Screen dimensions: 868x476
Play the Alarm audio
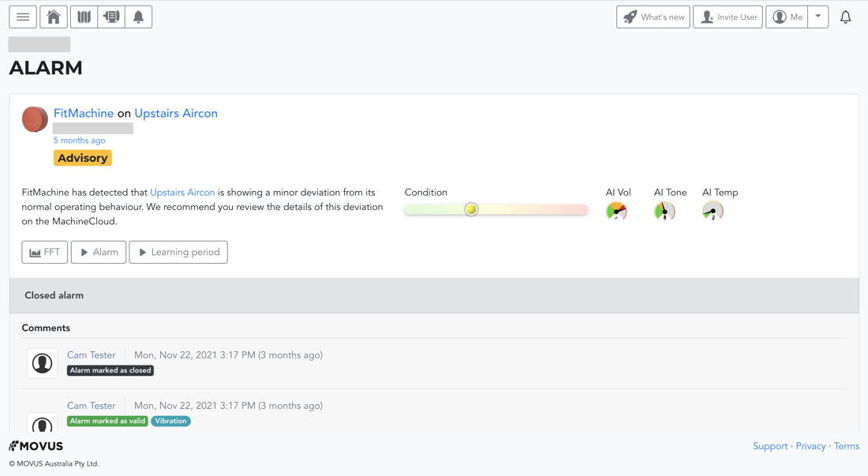pyautogui.click(x=99, y=252)
